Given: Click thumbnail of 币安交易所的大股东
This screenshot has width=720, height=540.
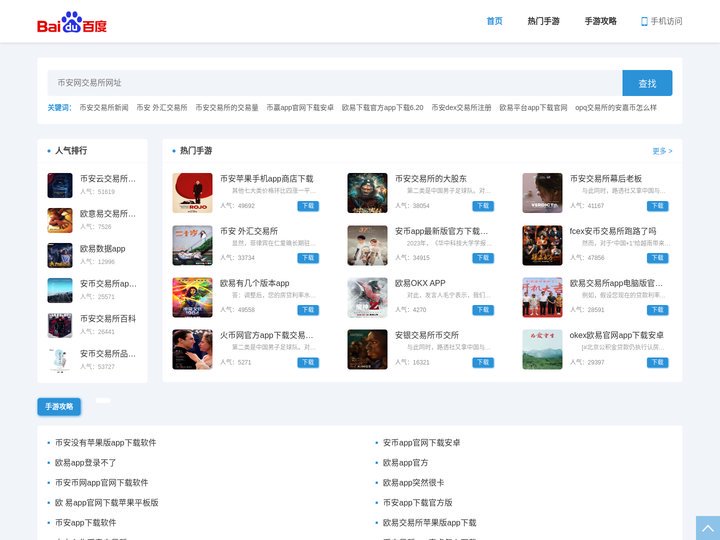Looking at the screenshot, I should (367, 193).
